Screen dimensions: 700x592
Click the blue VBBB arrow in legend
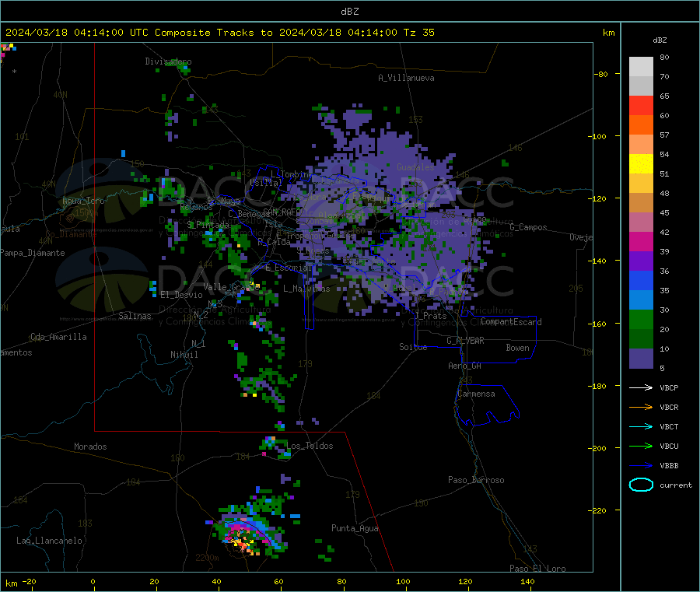point(641,466)
